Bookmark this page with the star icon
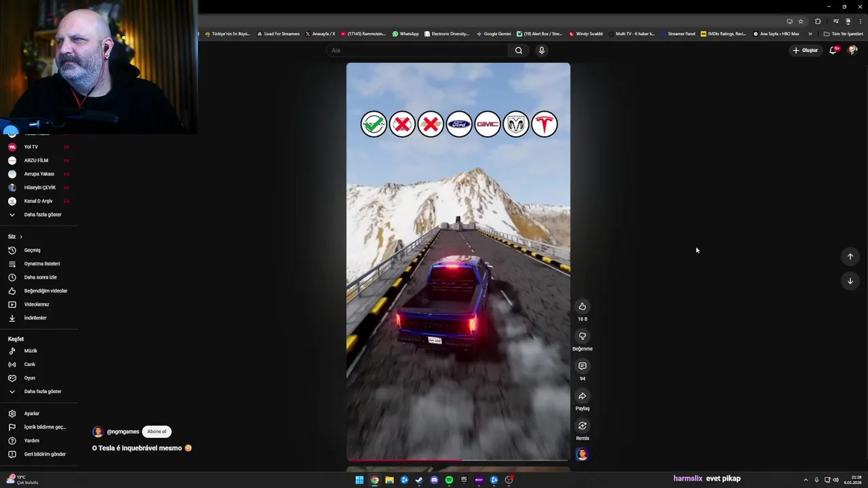 point(801,21)
